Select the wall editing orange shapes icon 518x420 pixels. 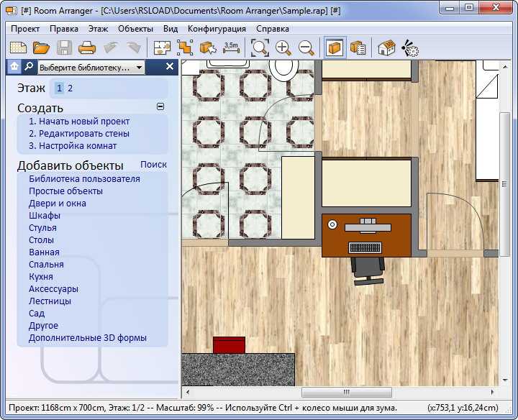[x=185, y=48]
